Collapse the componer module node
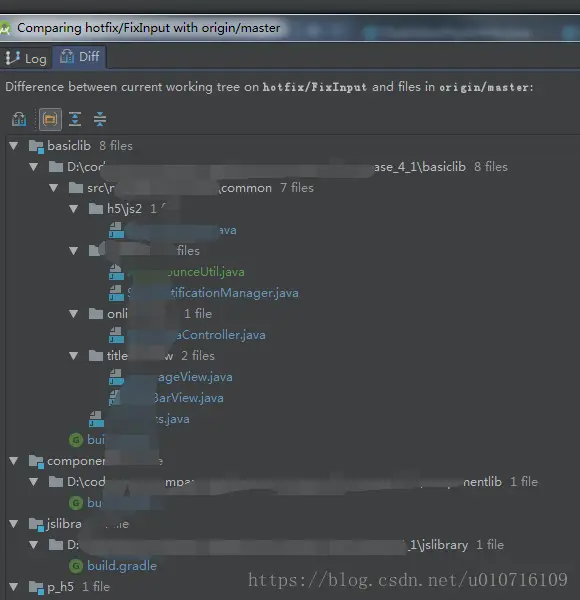 point(14,461)
